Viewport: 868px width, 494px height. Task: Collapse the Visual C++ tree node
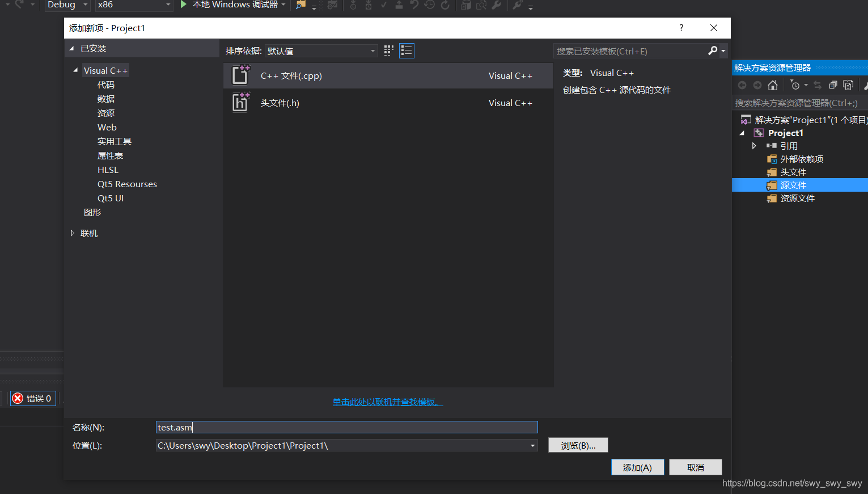[75, 70]
